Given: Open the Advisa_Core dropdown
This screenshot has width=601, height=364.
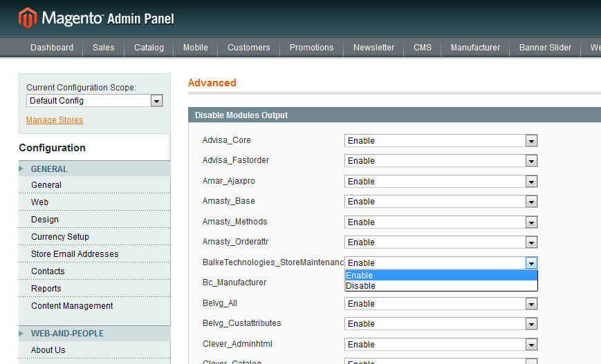Looking at the screenshot, I should 441,141.
